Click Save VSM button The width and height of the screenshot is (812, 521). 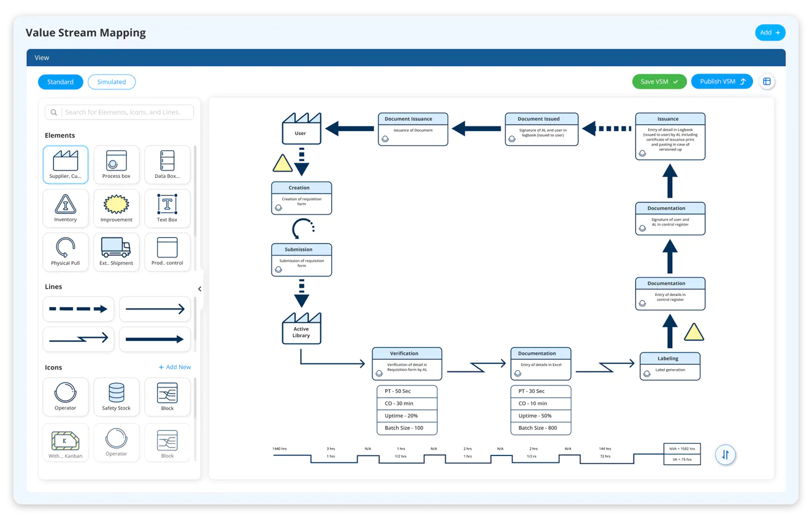[x=659, y=82]
